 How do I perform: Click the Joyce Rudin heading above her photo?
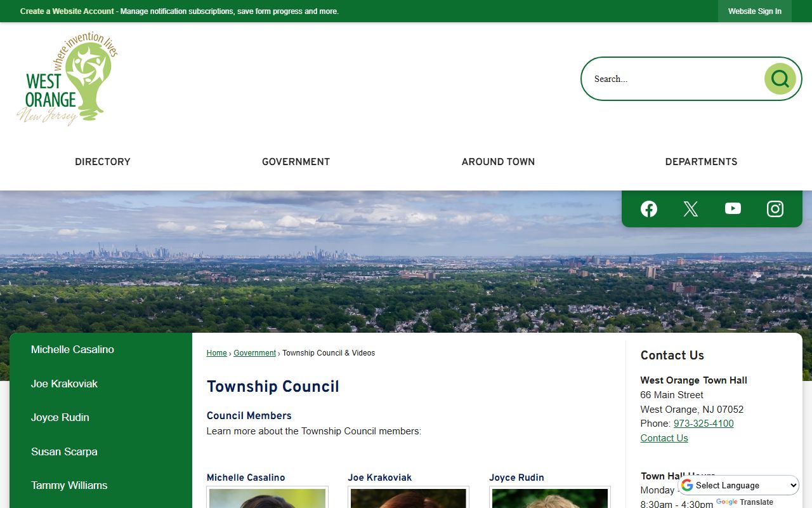click(517, 478)
